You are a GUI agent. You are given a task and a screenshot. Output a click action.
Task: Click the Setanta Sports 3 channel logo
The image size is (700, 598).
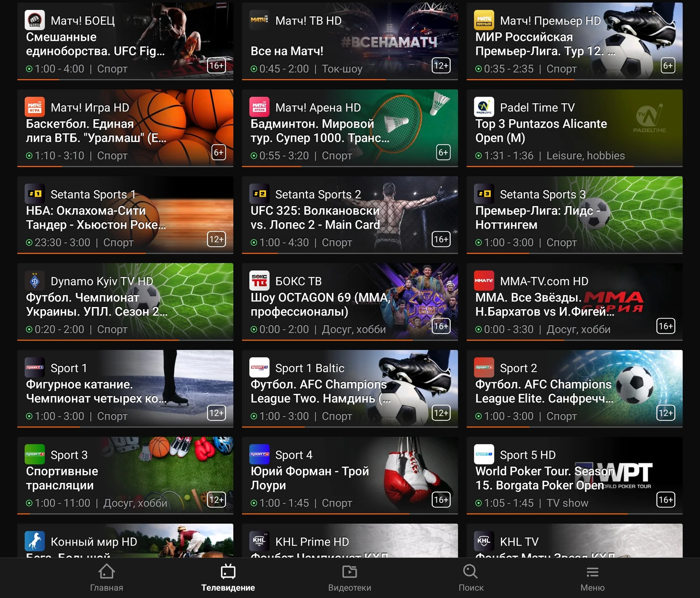484,194
